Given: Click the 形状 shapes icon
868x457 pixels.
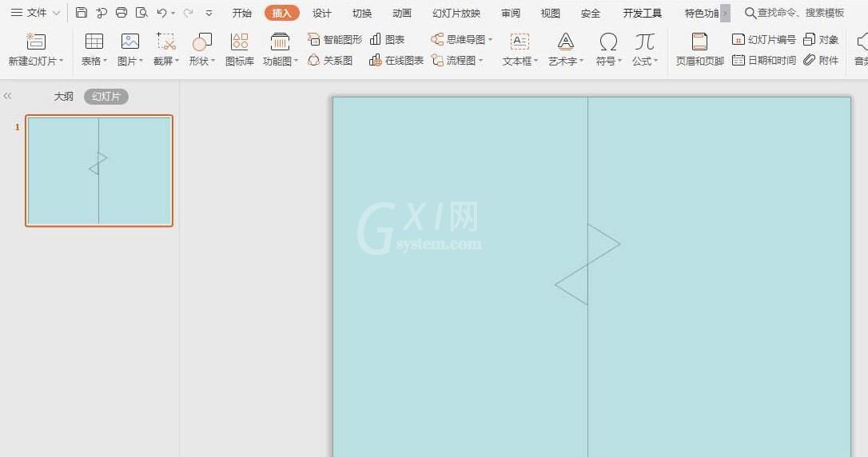Looking at the screenshot, I should point(202,41).
